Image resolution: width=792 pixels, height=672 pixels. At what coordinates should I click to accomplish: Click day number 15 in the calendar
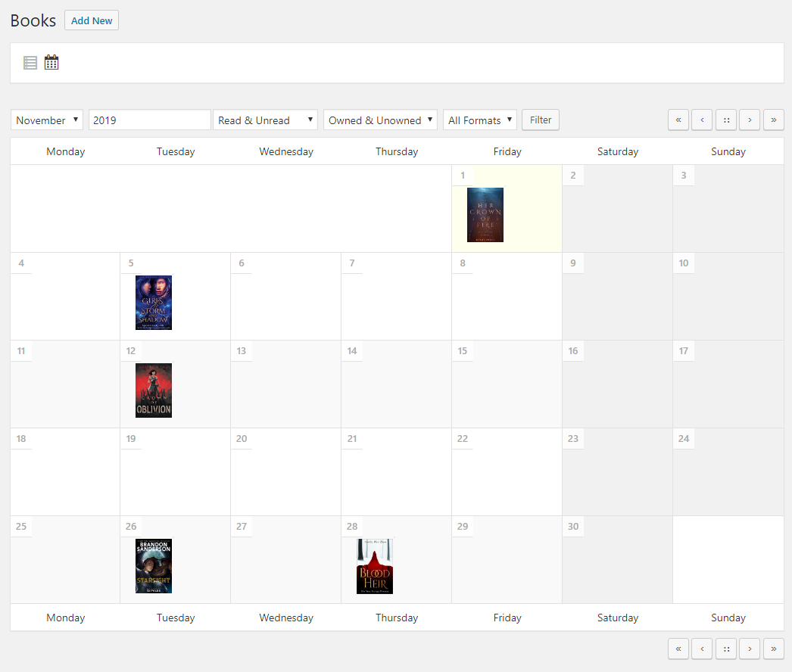click(463, 351)
